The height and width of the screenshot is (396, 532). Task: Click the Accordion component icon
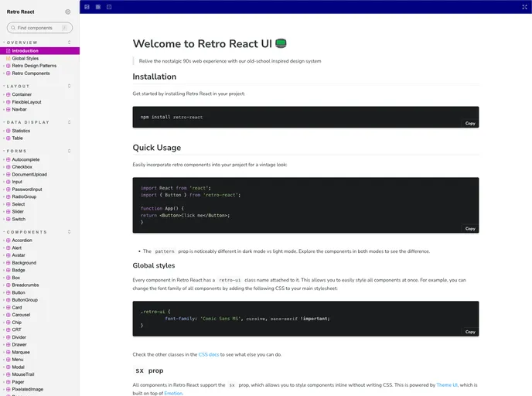9,241
